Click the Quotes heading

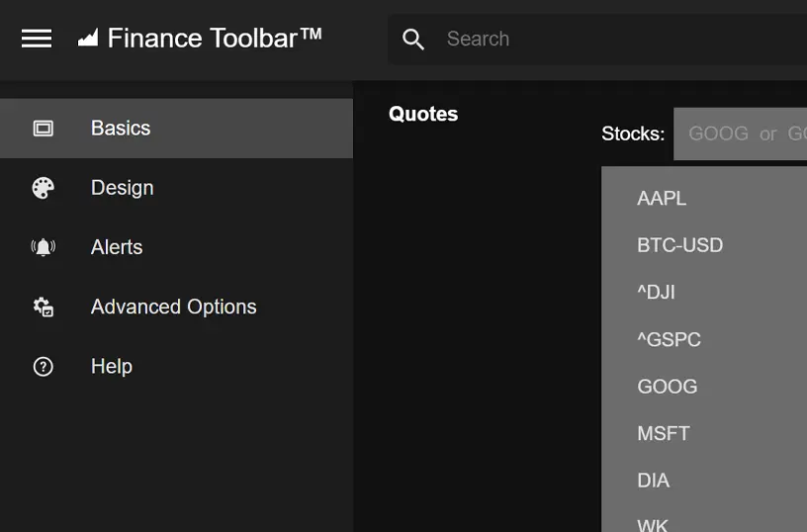(423, 114)
